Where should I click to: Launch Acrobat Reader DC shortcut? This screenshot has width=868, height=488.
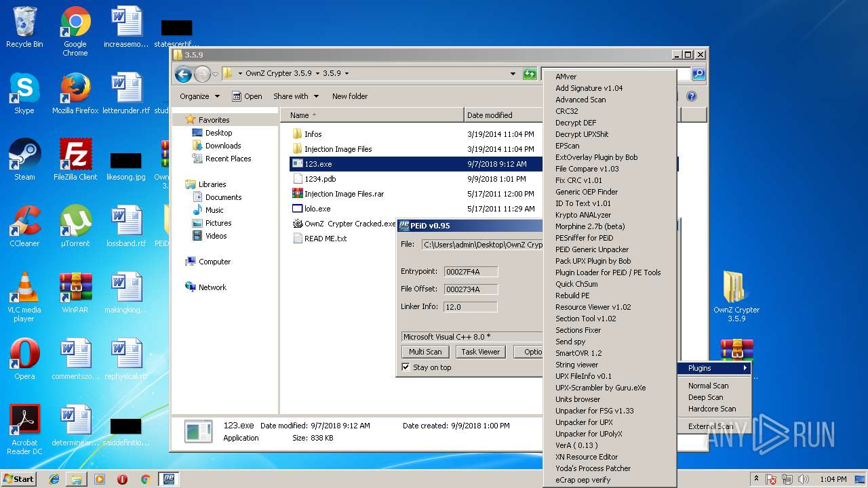(x=24, y=430)
